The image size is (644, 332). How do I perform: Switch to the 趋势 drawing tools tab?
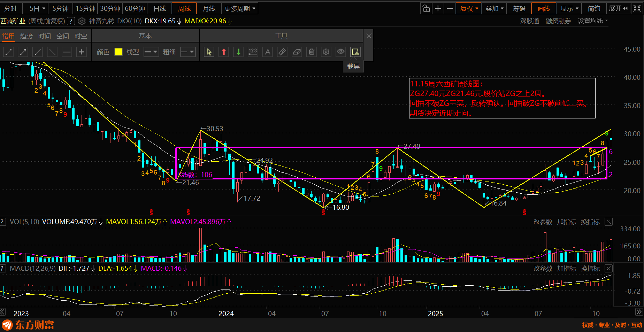point(26,36)
